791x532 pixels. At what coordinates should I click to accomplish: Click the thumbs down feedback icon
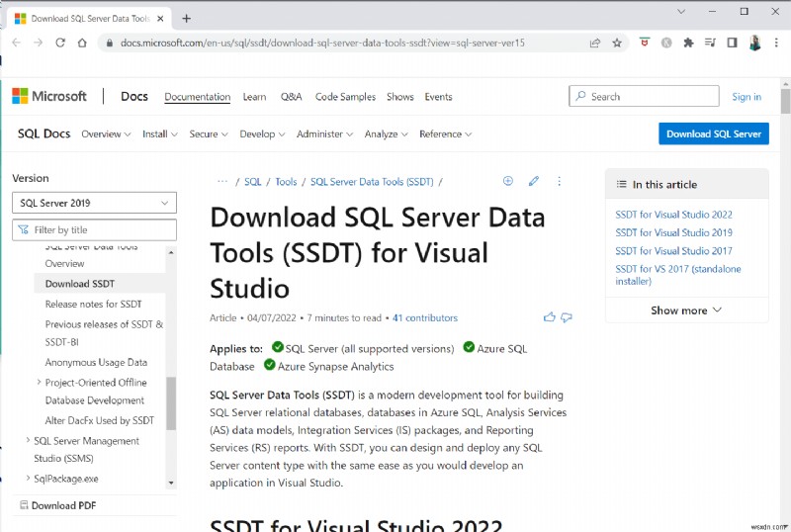click(x=567, y=317)
